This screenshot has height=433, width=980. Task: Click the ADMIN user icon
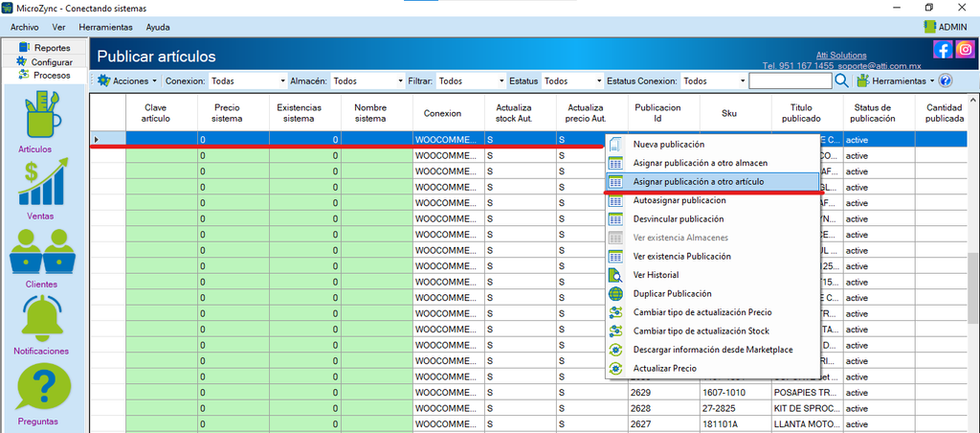[929, 27]
